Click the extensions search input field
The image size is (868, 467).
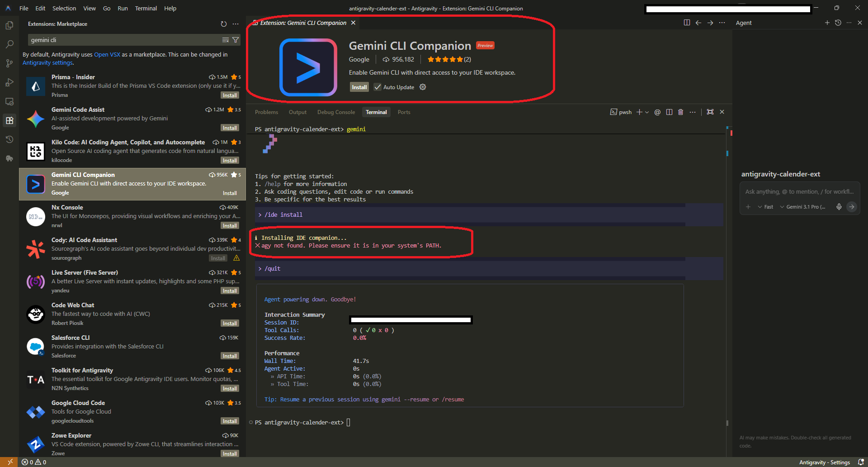122,40
